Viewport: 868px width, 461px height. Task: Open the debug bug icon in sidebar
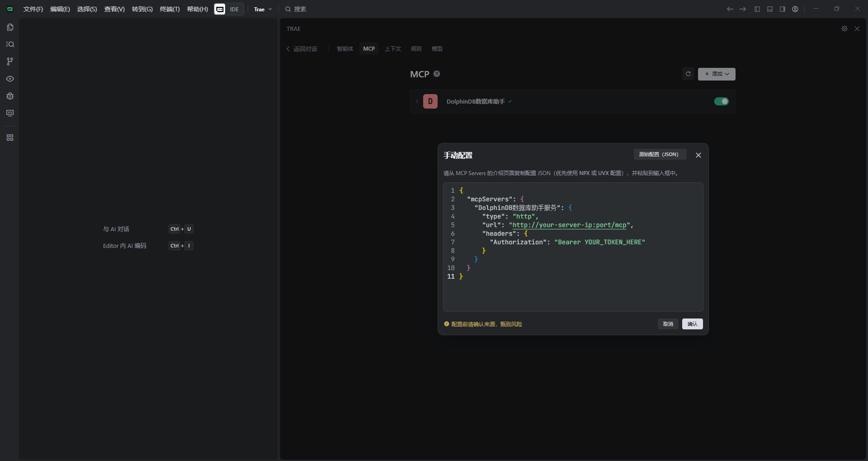[x=10, y=96]
